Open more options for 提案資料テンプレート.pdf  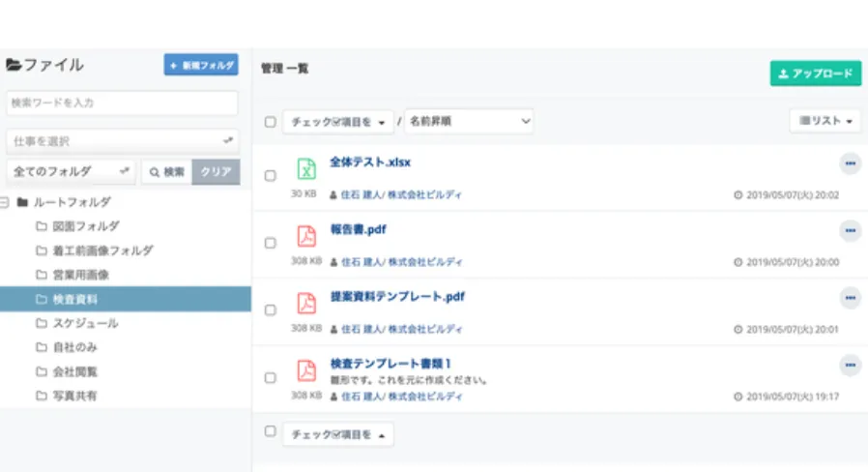(x=851, y=298)
